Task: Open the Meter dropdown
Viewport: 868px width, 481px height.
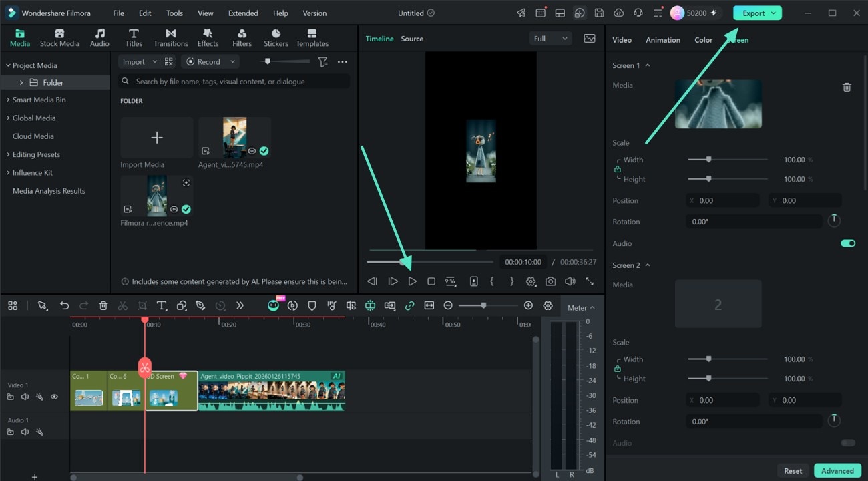Action: click(581, 307)
